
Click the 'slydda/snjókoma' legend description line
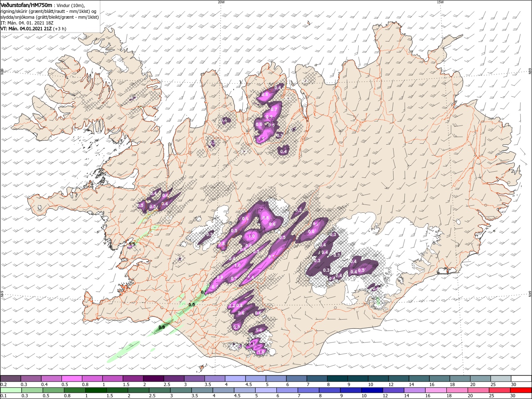pos(49,17)
